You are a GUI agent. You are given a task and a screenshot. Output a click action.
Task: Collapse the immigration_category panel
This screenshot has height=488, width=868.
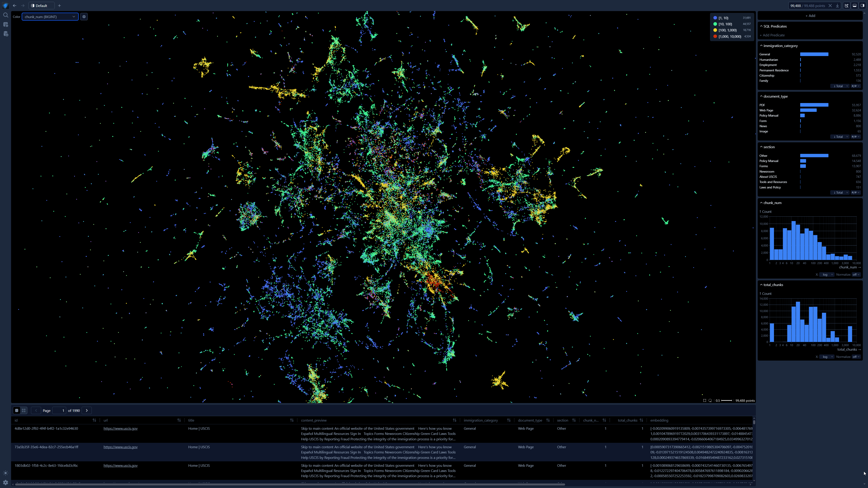pos(761,45)
